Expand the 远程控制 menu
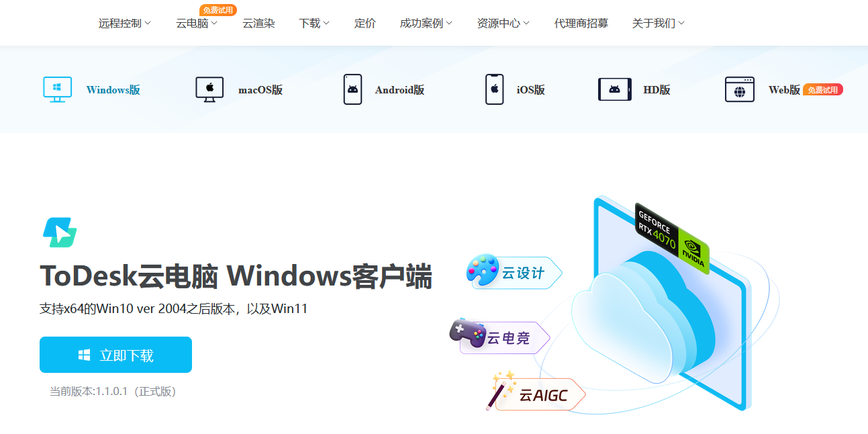 (125, 23)
